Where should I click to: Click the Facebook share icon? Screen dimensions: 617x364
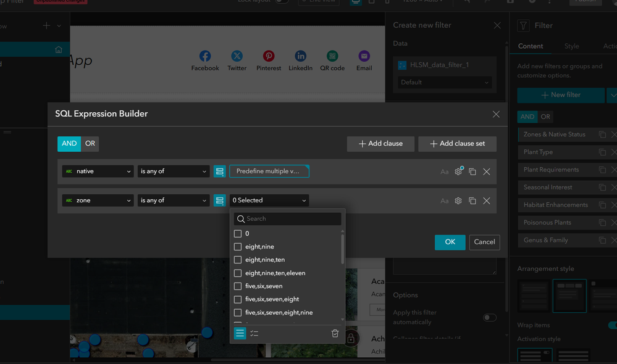coord(204,56)
